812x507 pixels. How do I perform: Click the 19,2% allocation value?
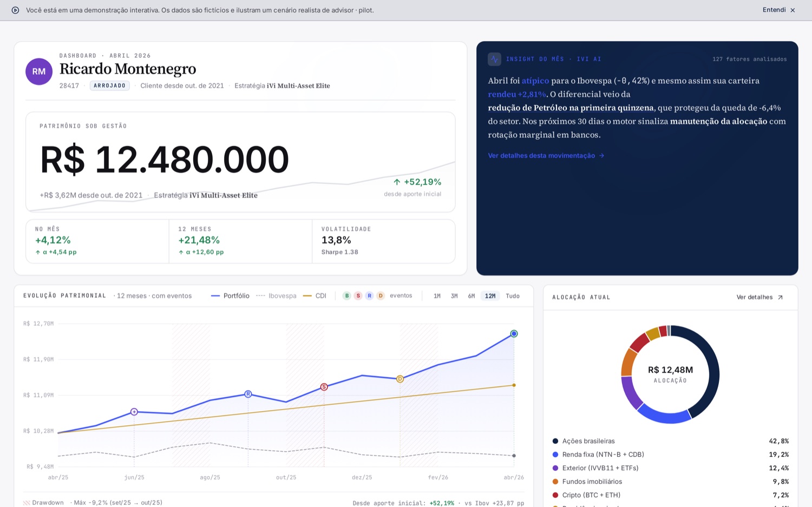click(779, 455)
